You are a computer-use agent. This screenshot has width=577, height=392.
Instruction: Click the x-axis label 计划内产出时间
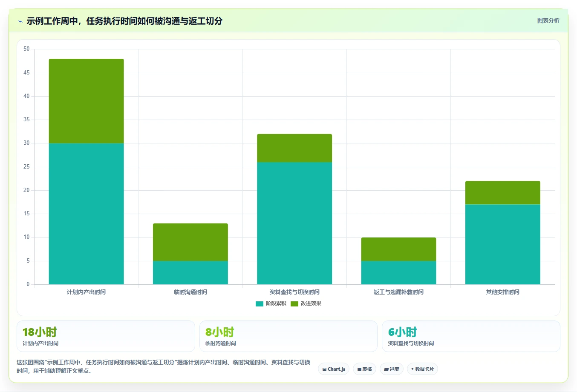pyautogui.click(x=86, y=292)
